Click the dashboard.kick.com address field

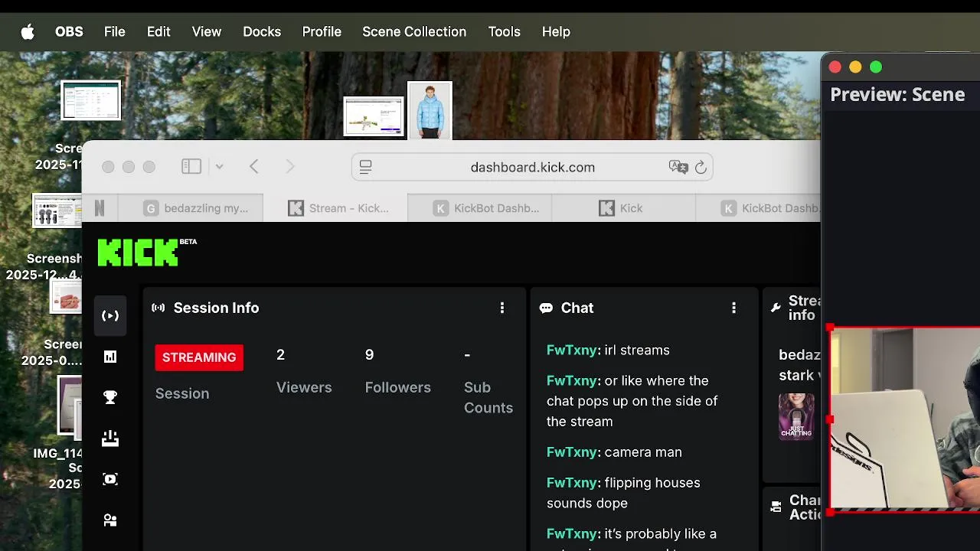click(x=532, y=167)
